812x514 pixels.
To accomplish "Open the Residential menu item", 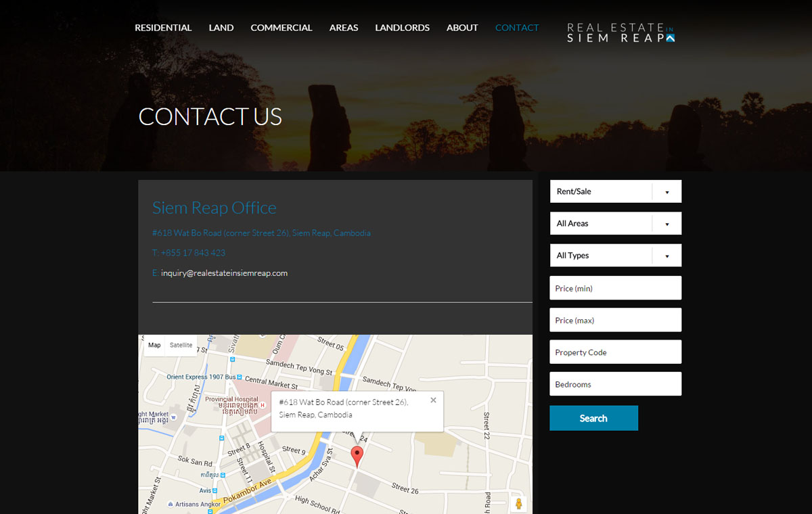I will coord(163,28).
